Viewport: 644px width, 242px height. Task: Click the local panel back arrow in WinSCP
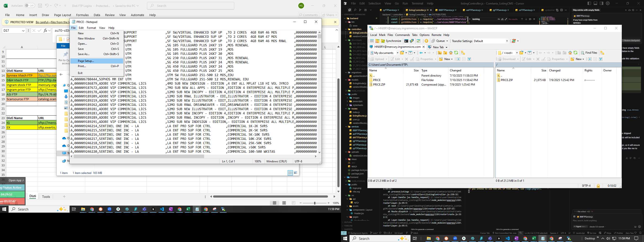coord(421,53)
